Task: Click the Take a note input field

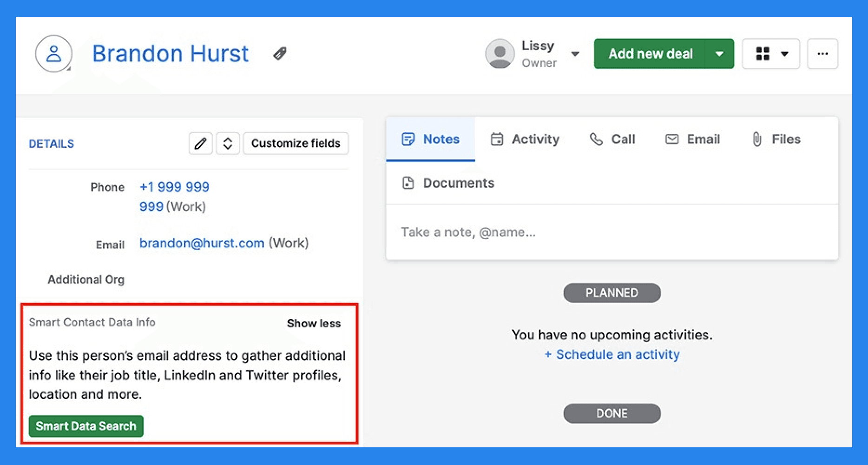Action: (x=612, y=232)
